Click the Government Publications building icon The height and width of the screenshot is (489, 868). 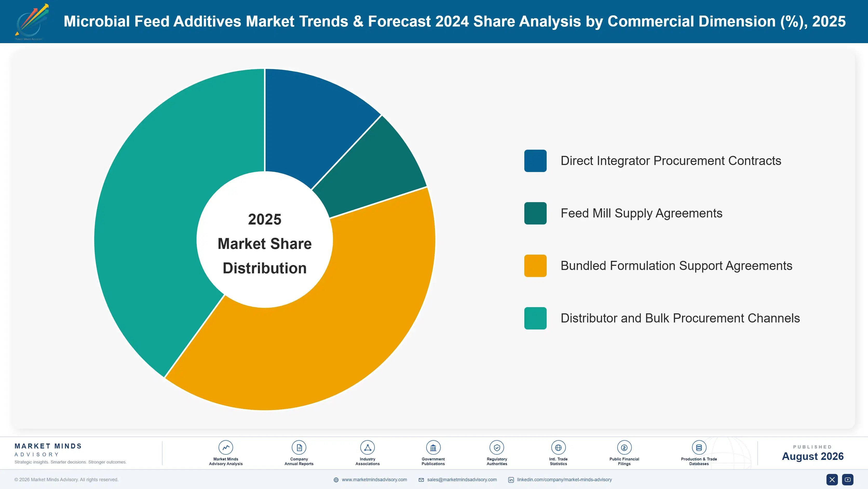433,447
